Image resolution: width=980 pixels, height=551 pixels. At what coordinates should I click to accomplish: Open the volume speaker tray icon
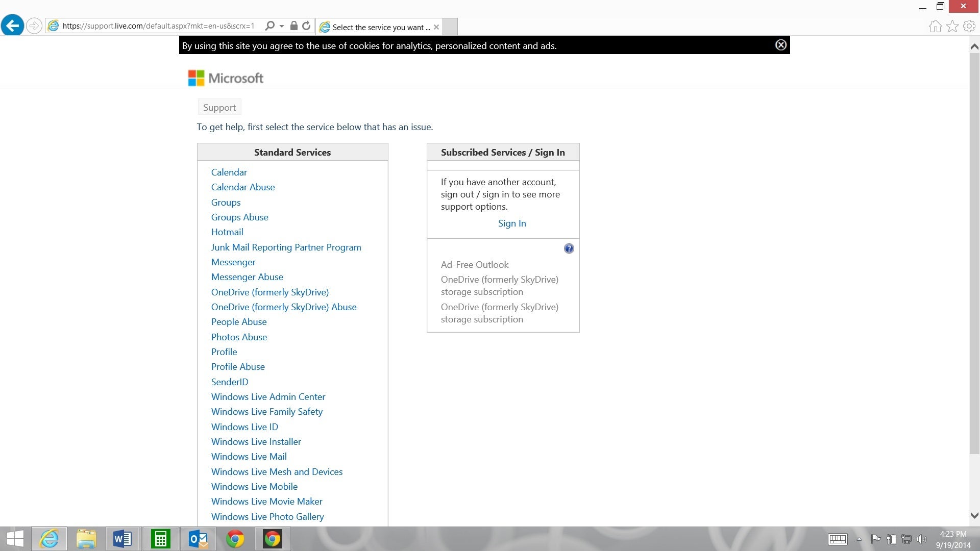coord(922,539)
